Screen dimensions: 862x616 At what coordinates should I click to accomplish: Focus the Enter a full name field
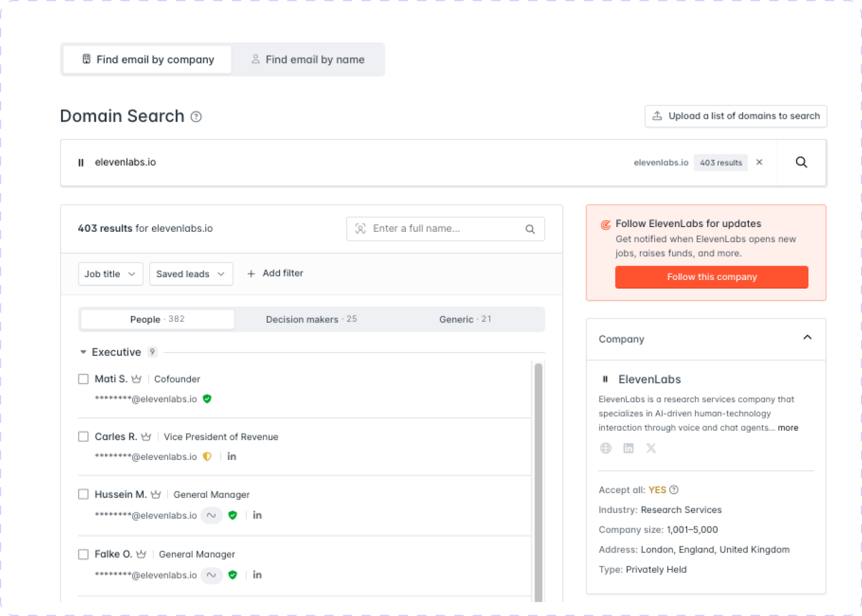tap(445, 229)
